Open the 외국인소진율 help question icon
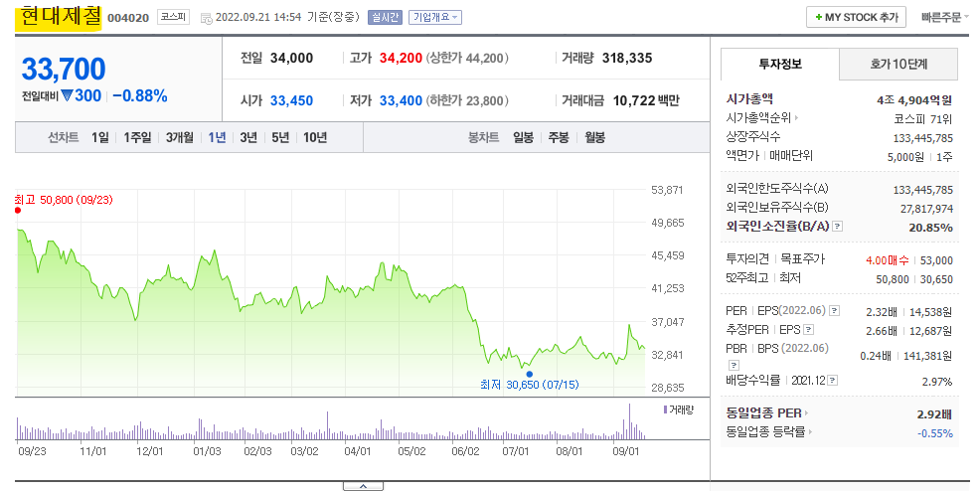Image resolution: width=980 pixels, height=491 pixels. [x=838, y=227]
